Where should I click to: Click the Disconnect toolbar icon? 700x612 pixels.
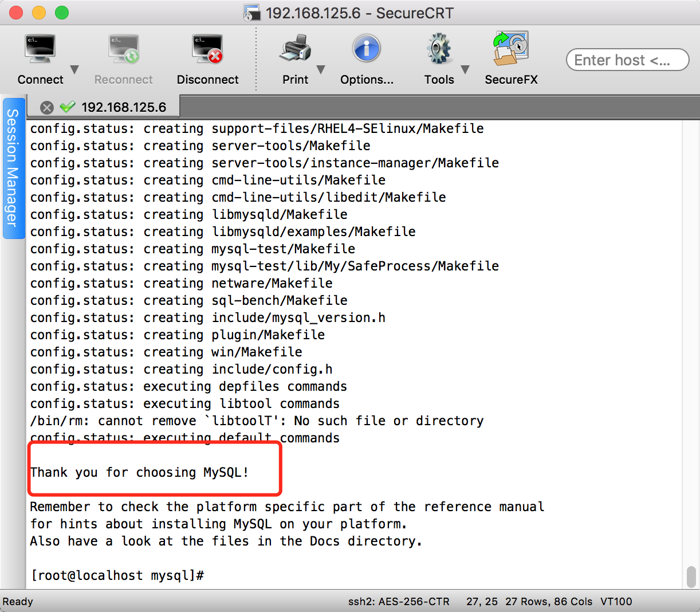[x=207, y=49]
